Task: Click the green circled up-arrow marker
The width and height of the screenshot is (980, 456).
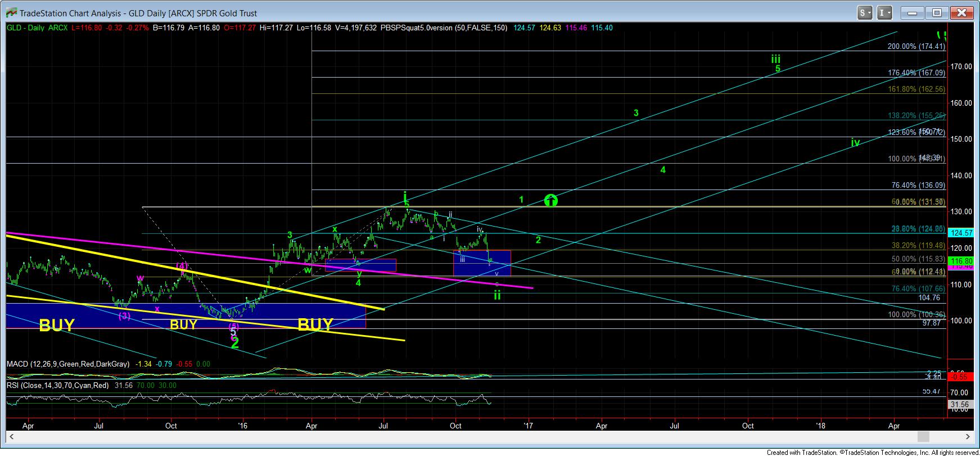Action: coord(552,200)
